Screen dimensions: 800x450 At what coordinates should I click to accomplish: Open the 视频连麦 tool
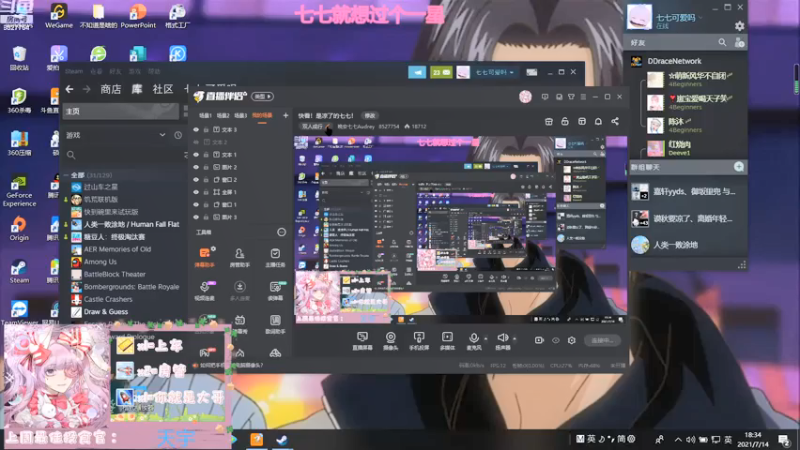[205, 290]
